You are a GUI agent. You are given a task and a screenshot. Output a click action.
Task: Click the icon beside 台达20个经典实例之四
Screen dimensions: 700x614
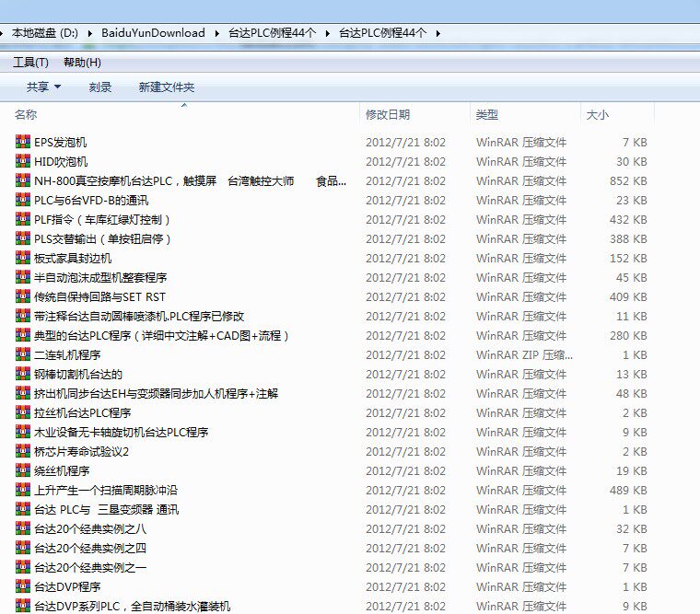(x=23, y=548)
